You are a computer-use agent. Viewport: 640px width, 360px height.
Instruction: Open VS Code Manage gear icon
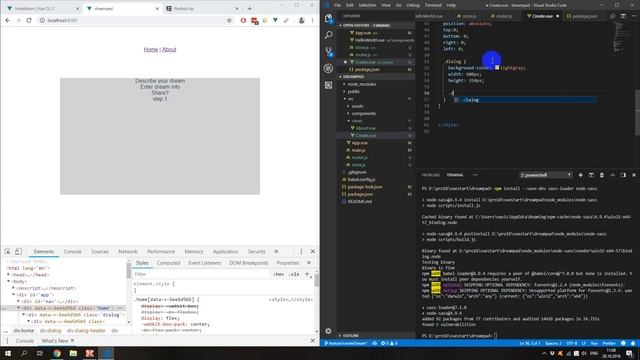click(x=329, y=331)
